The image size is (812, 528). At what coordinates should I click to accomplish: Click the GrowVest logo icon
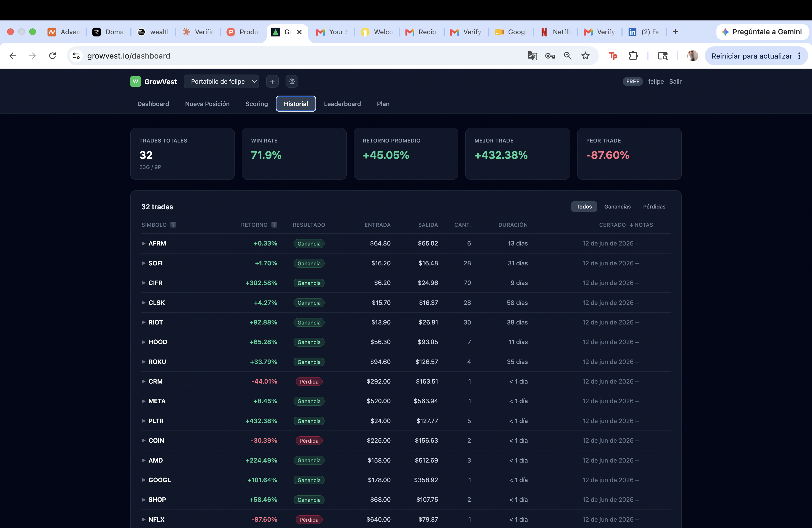[135, 81]
